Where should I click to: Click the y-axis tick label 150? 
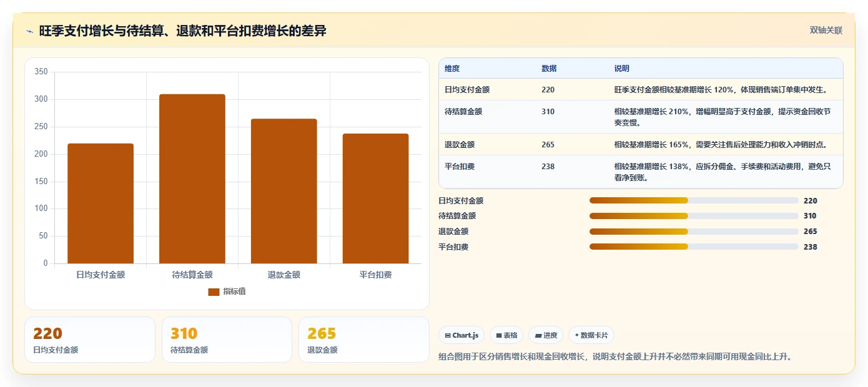click(41, 182)
